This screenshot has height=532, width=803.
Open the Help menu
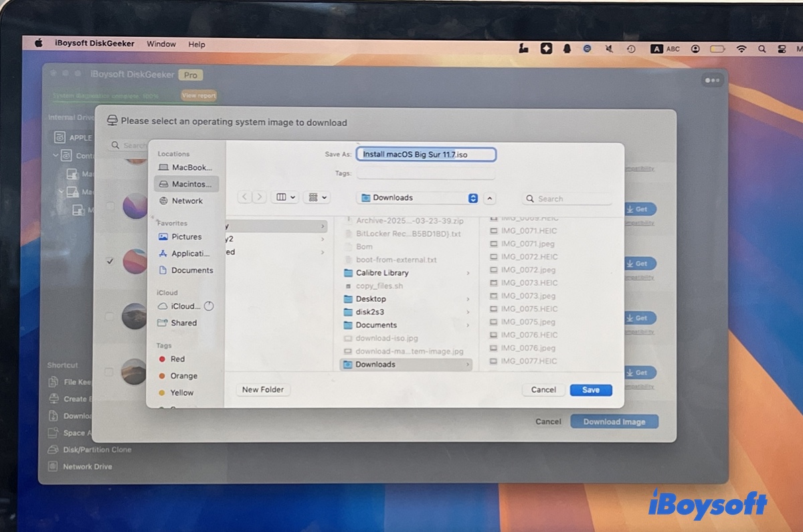(197, 44)
